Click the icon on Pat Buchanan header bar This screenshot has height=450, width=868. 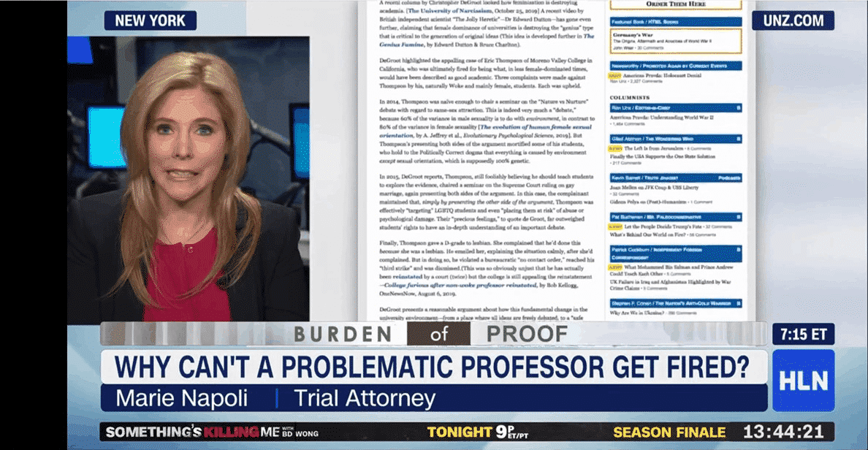tap(738, 217)
